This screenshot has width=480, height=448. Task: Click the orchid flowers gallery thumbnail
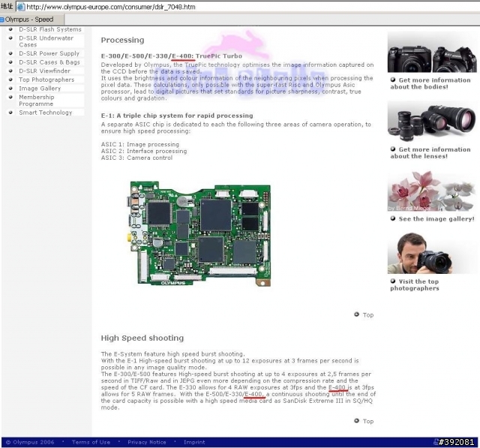point(432,191)
